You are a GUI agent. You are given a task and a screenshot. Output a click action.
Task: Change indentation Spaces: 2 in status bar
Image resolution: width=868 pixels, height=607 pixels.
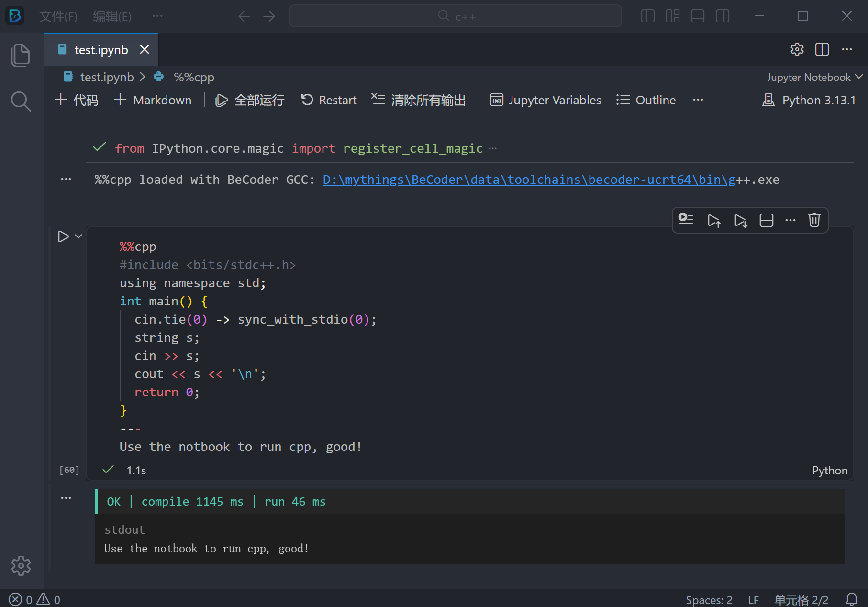709,600
